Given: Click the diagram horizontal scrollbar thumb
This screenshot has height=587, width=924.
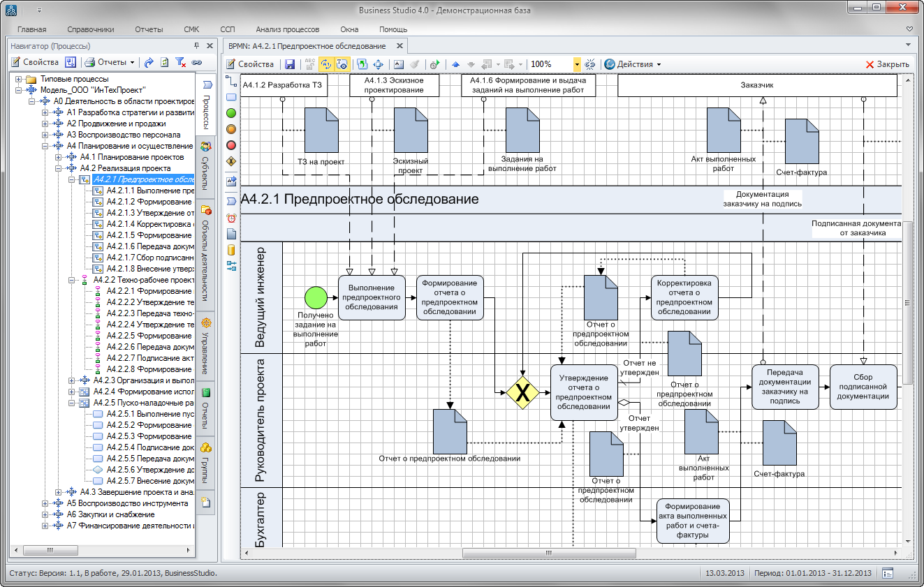Looking at the screenshot, I should coord(548,553).
